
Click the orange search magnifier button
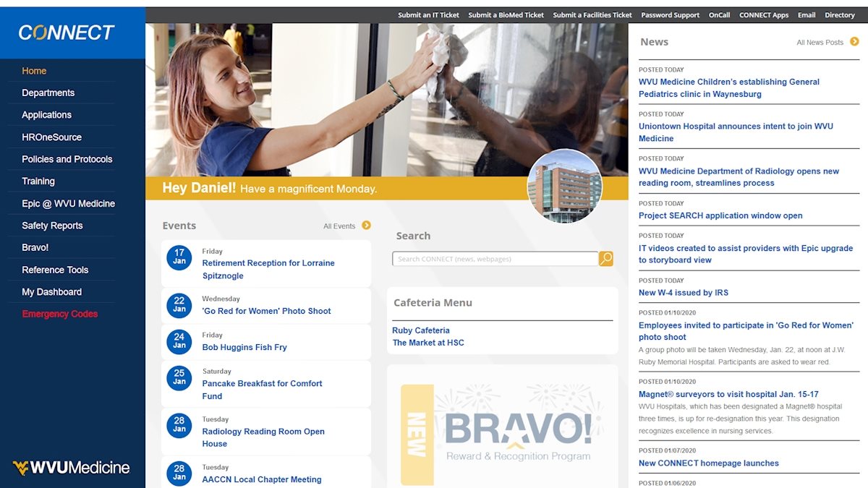click(x=606, y=259)
